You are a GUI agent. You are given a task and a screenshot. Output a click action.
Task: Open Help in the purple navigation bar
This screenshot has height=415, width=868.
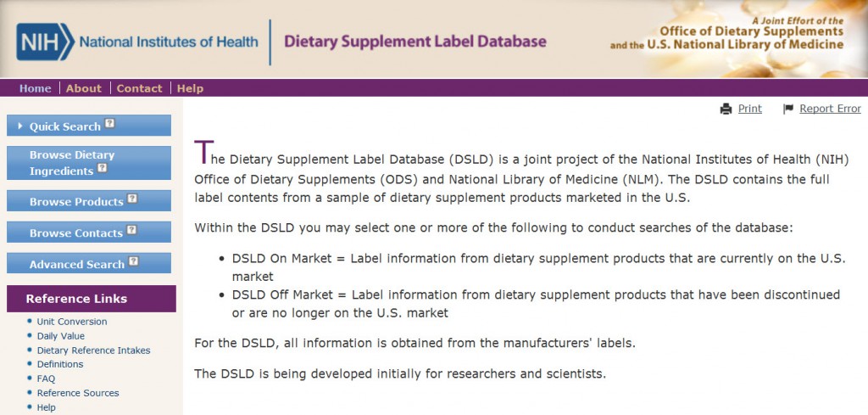(190, 88)
